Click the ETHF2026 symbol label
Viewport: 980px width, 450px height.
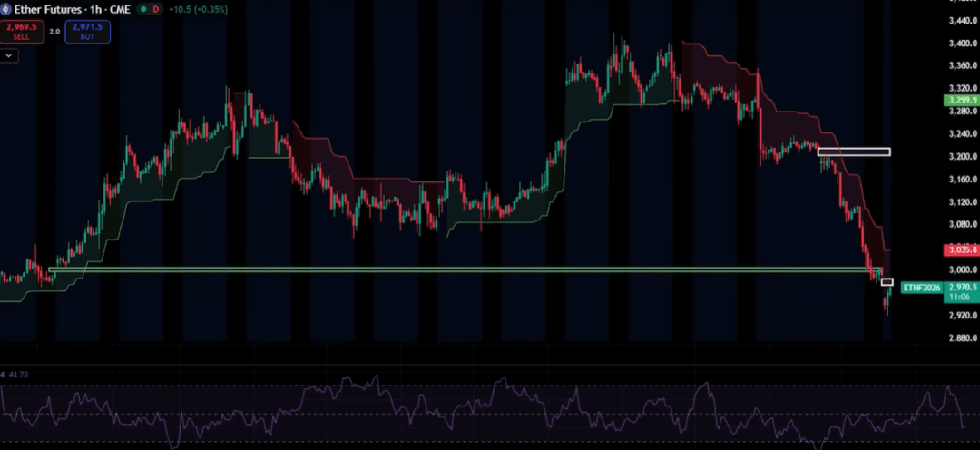922,288
